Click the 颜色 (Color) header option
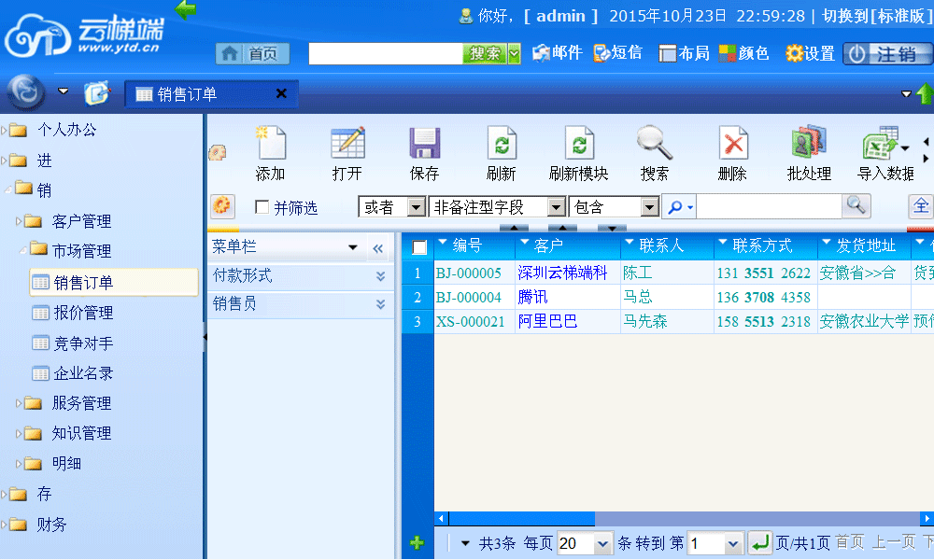Image resolution: width=934 pixels, height=560 pixels. point(744,53)
